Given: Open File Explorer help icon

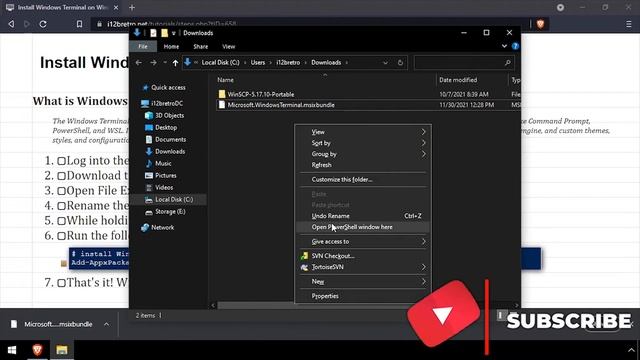Looking at the screenshot, I should click(x=515, y=46).
